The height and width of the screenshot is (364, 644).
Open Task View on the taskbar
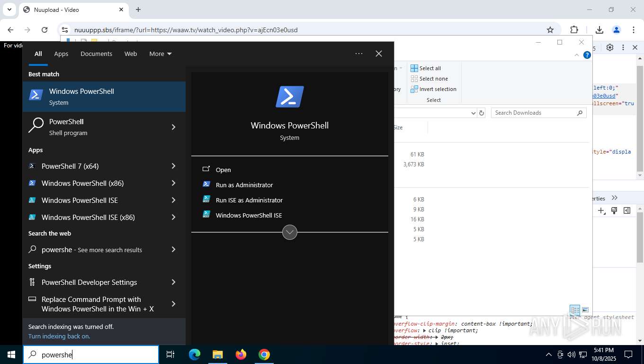tap(171, 355)
